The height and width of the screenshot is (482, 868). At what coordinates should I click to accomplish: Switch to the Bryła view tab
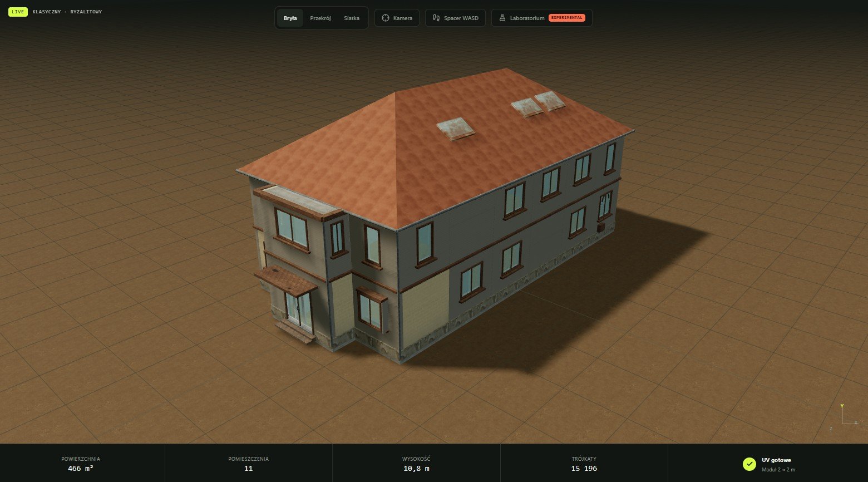point(290,18)
